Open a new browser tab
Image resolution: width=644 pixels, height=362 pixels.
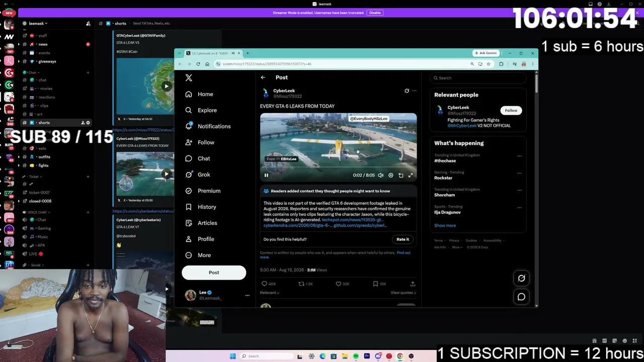pyautogui.click(x=247, y=53)
